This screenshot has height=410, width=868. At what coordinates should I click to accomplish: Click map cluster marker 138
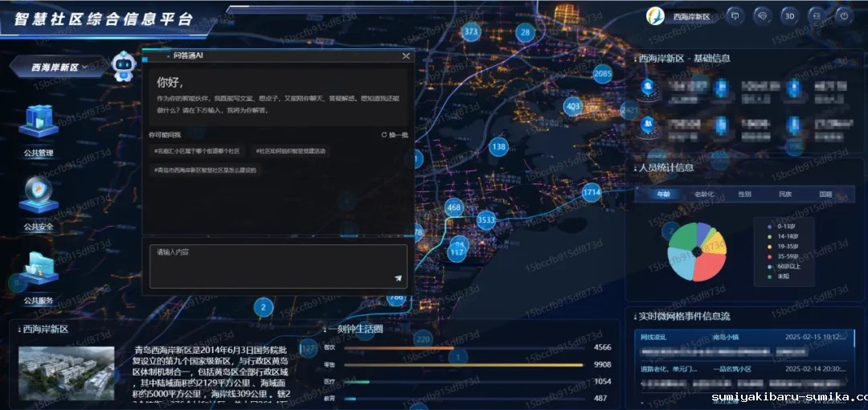click(498, 147)
